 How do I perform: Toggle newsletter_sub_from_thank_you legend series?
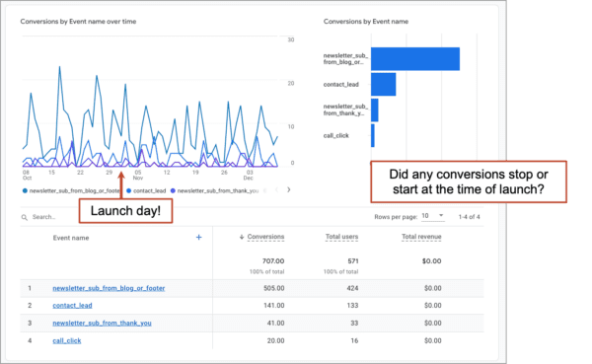click(215, 190)
